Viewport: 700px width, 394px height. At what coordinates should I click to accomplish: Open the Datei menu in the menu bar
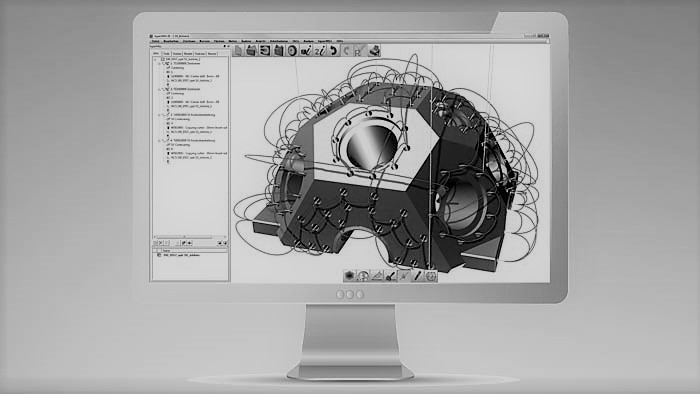(155, 41)
